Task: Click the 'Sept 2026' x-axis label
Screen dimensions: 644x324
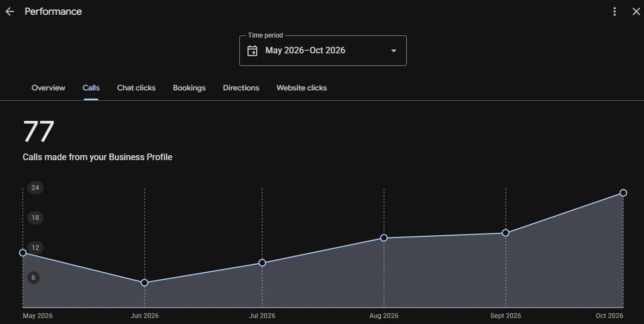Action: coord(506,316)
